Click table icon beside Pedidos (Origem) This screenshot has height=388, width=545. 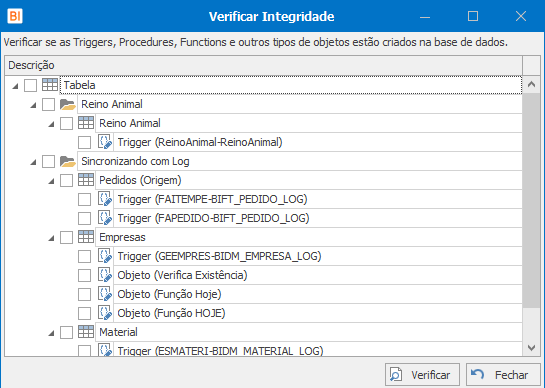coord(86,180)
